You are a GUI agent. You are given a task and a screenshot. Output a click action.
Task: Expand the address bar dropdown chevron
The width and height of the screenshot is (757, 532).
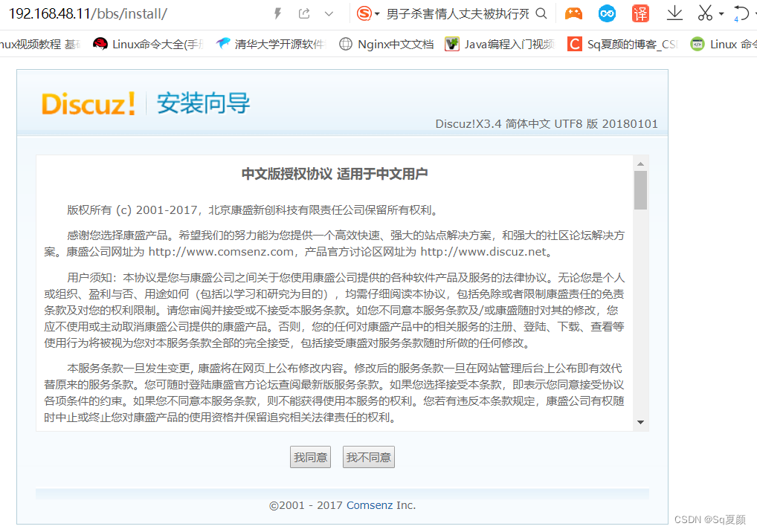click(329, 14)
